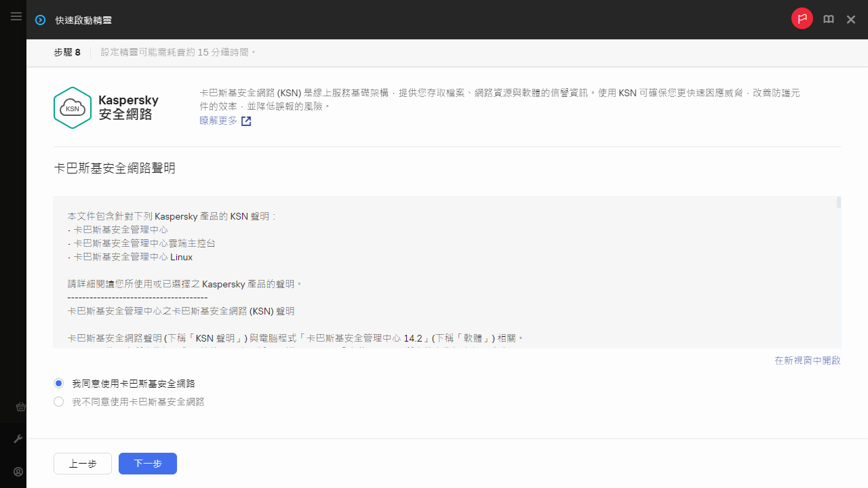Click the Kaspersky KSN cloud logo
The height and width of the screenshot is (488, 868).
pyautogui.click(x=72, y=108)
